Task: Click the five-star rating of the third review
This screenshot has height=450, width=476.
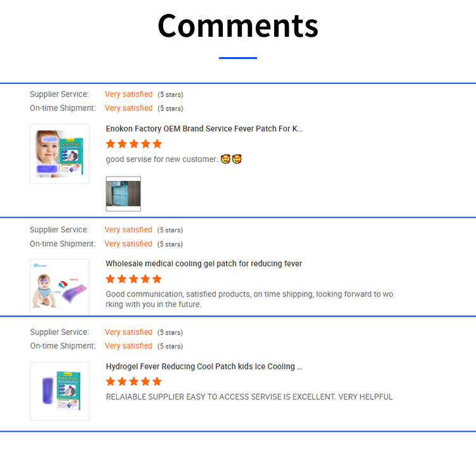Action: [134, 382]
